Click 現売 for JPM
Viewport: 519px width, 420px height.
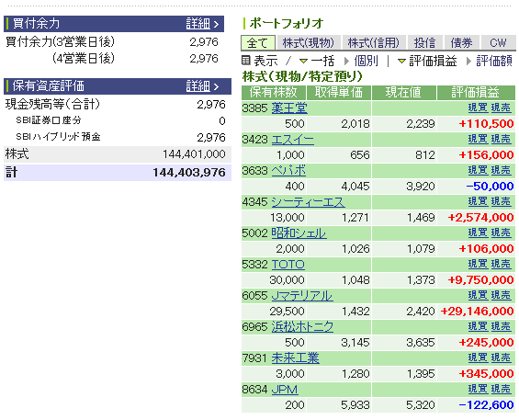(x=501, y=389)
